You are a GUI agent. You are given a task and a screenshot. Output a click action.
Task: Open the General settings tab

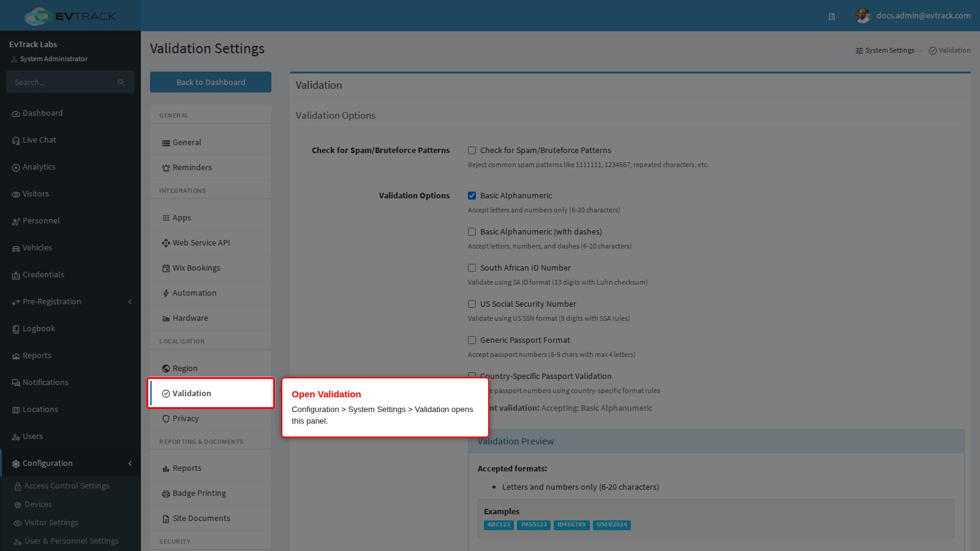point(211,143)
